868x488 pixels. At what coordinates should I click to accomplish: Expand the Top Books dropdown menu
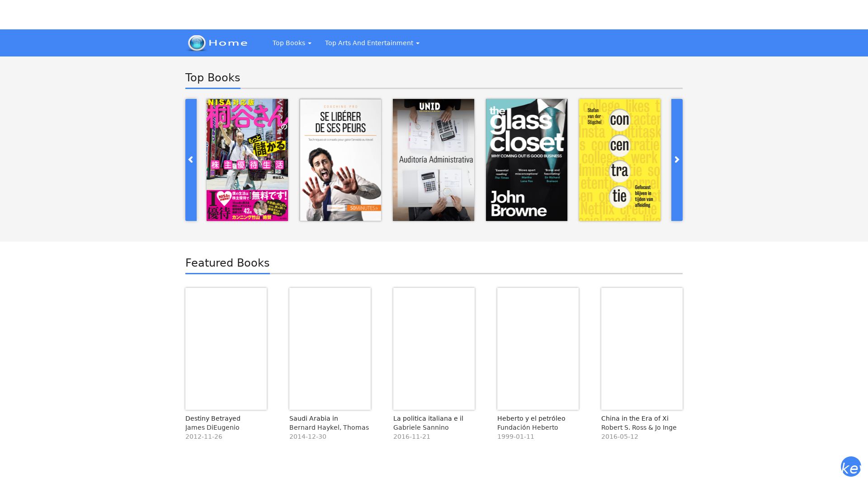tap(292, 43)
